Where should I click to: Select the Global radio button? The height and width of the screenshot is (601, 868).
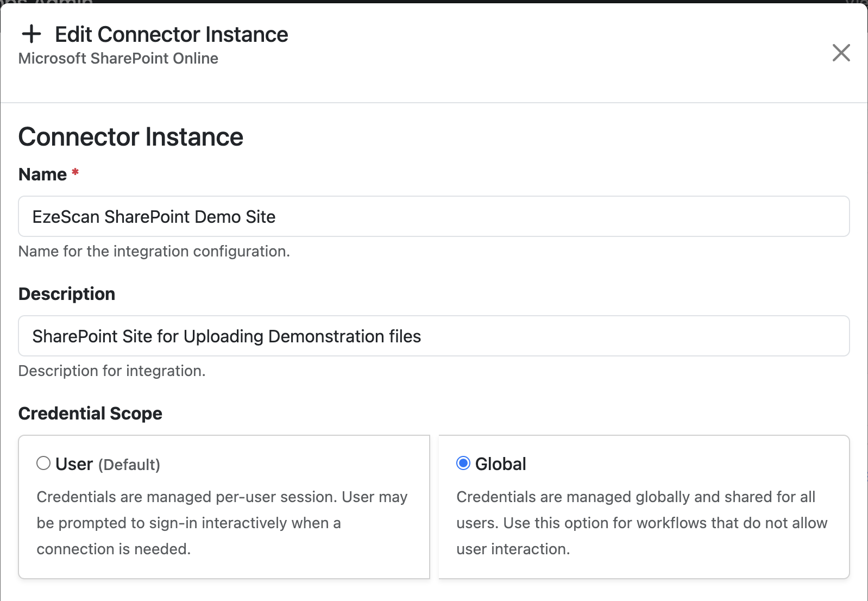point(463,463)
